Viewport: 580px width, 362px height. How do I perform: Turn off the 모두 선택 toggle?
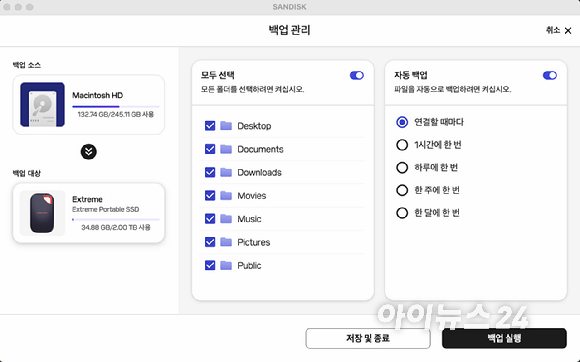pos(357,75)
